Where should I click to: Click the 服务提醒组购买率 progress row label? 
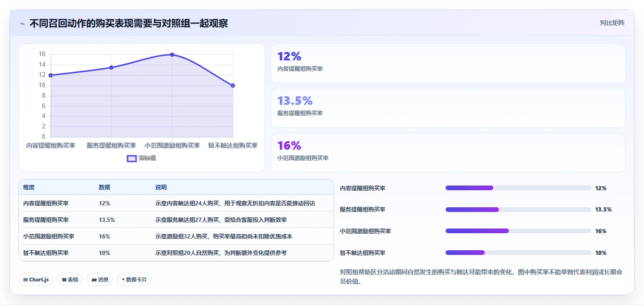tap(363, 210)
